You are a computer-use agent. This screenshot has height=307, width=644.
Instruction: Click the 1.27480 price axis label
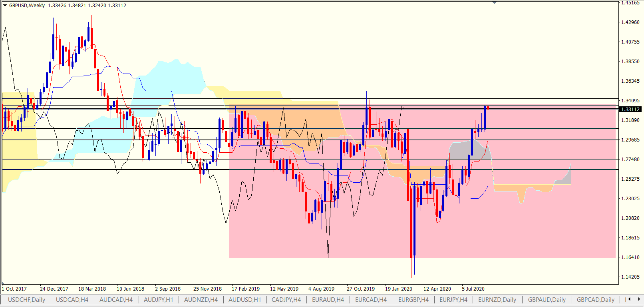coord(630,159)
